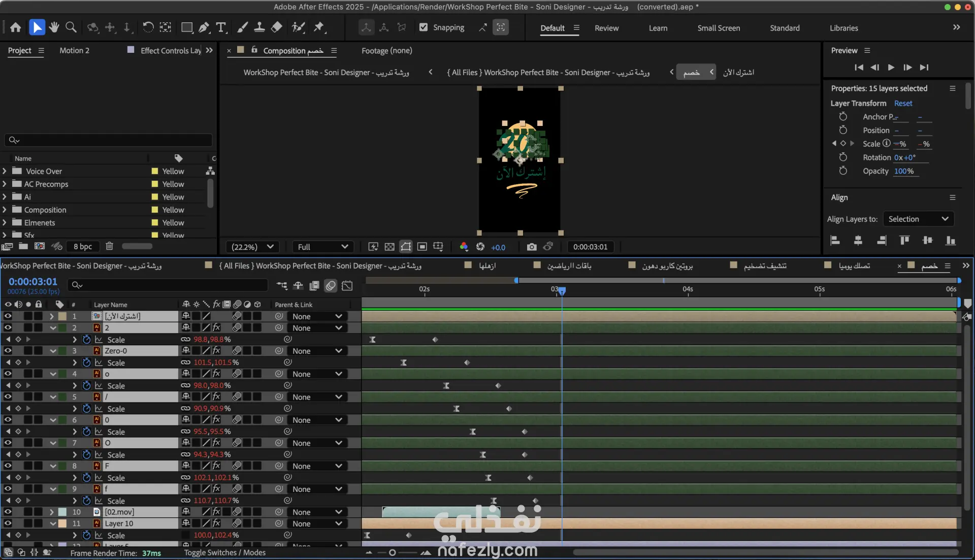This screenshot has height=560, width=975.
Task: Switch to the Review workspace
Action: pyautogui.click(x=606, y=28)
